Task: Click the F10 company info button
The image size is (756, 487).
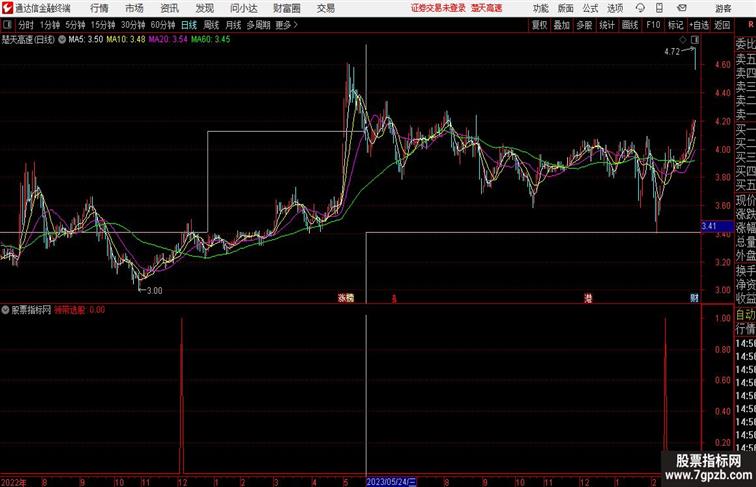Action: [x=653, y=25]
